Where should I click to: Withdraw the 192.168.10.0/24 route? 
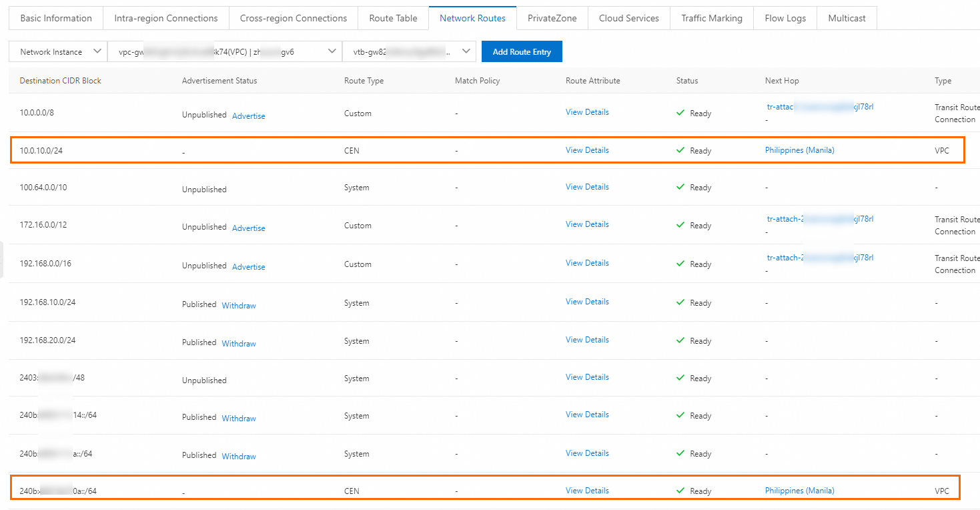pyautogui.click(x=239, y=306)
